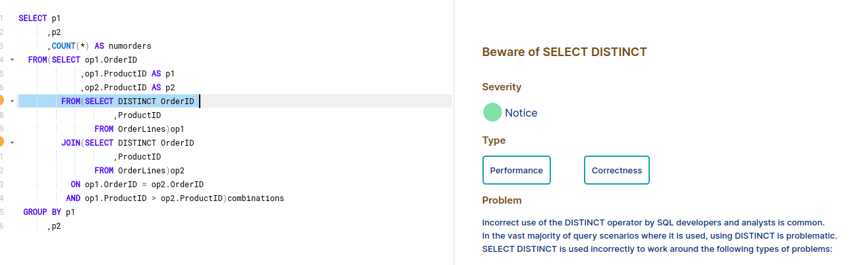Click the GROUP BY keyword in the editor
The width and height of the screenshot is (868, 265).
tap(42, 212)
